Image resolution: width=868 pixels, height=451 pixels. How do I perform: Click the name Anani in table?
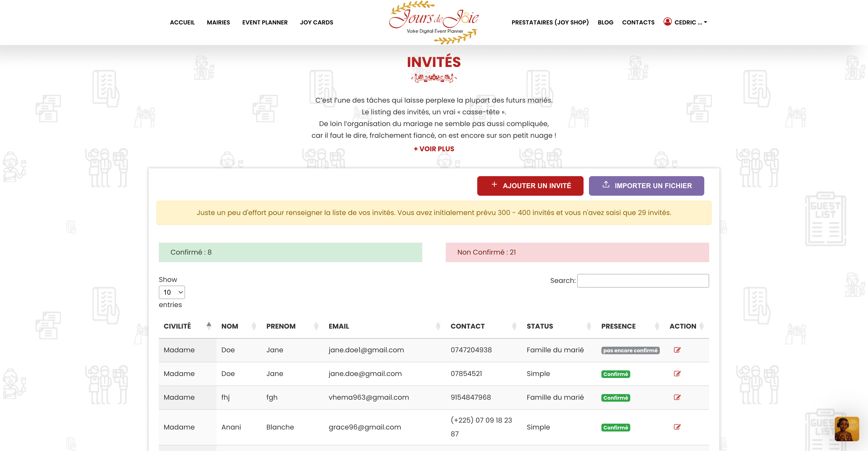(x=231, y=427)
